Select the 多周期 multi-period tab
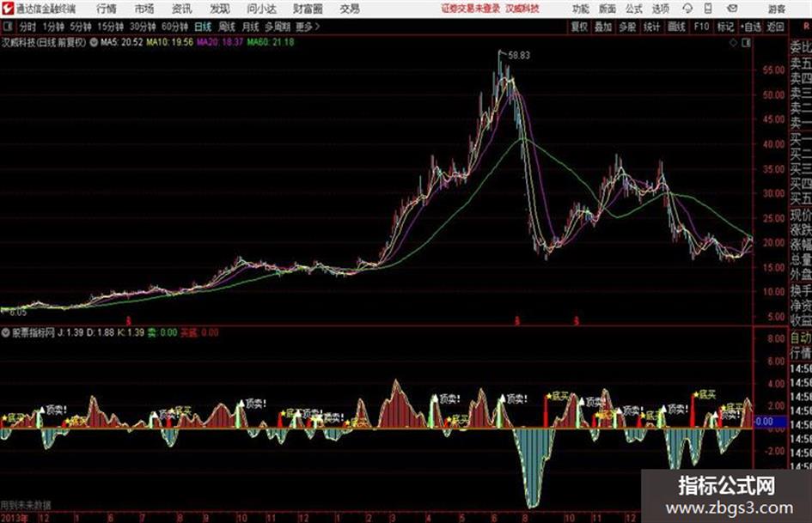Viewport: 812px width, 523px height. pos(278,27)
